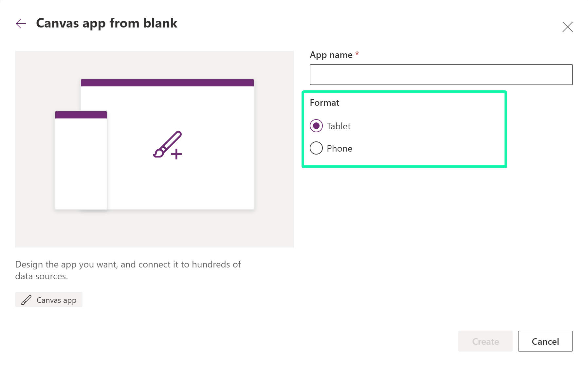588x367 pixels.
Task: Click the Canvas app tag label text
Action: pos(56,300)
